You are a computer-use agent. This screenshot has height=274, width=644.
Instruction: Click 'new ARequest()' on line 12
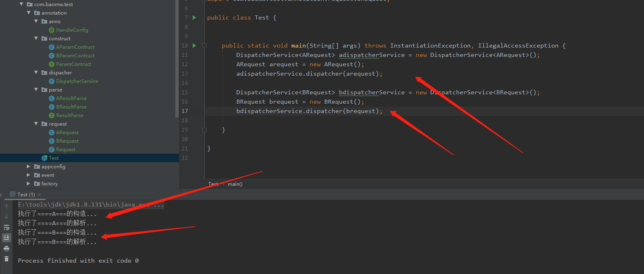click(335, 64)
